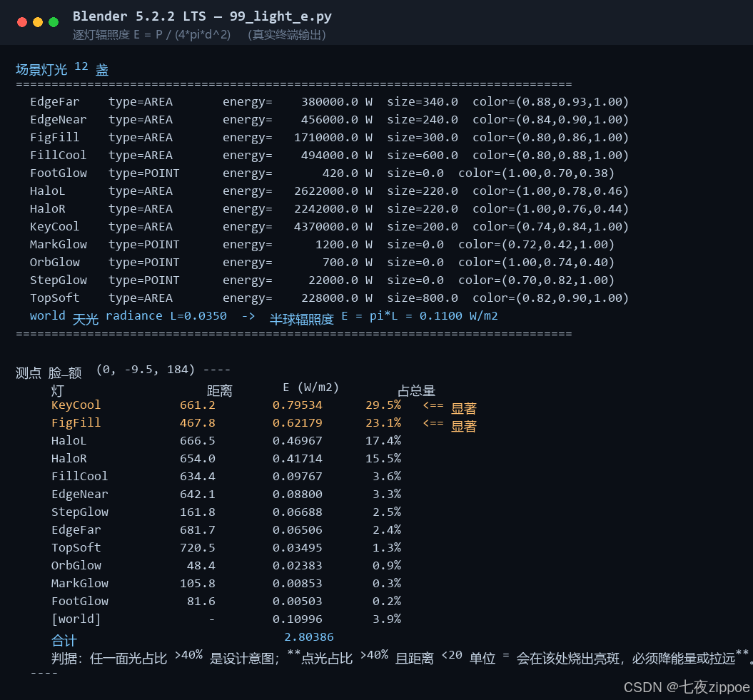Click EdgeFar share 2.4%
Screen dimensions: 753x700
click(x=387, y=529)
